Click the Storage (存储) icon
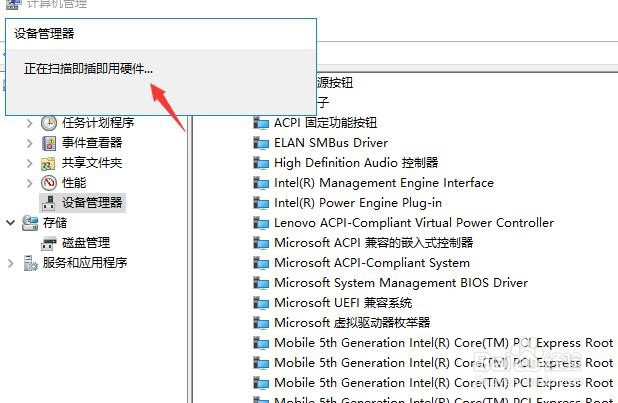This screenshot has height=403, width=618. (30, 223)
